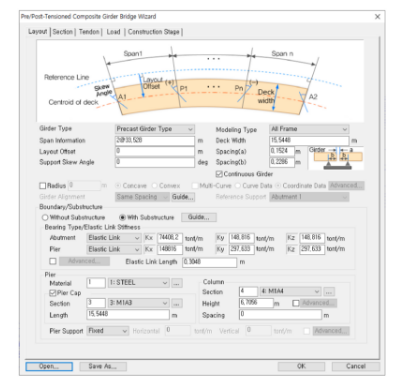This screenshot has width=400, height=386.
Task: Open the Section tab
Action: click(x=63, y=32)
